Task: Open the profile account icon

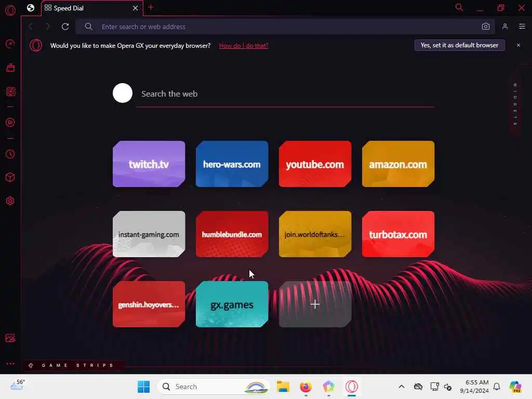Action: point(505,26)
